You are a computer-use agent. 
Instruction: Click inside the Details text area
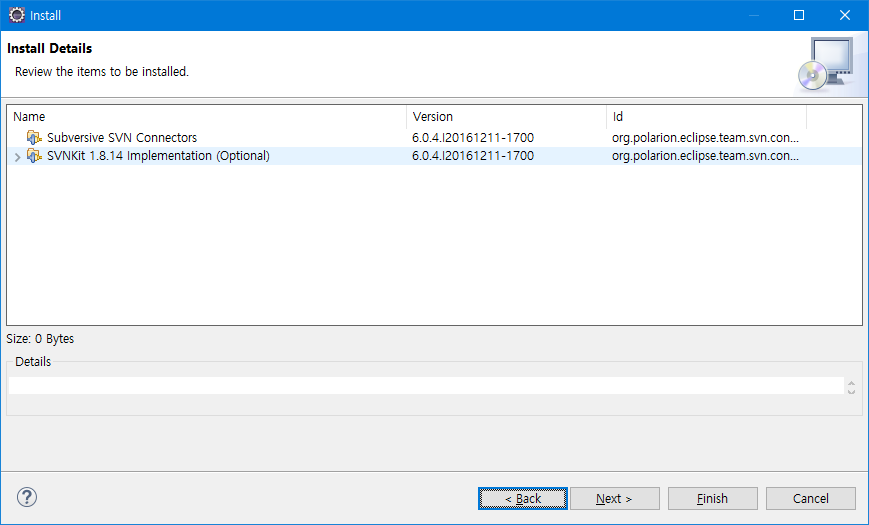click(x=426, y=385)
